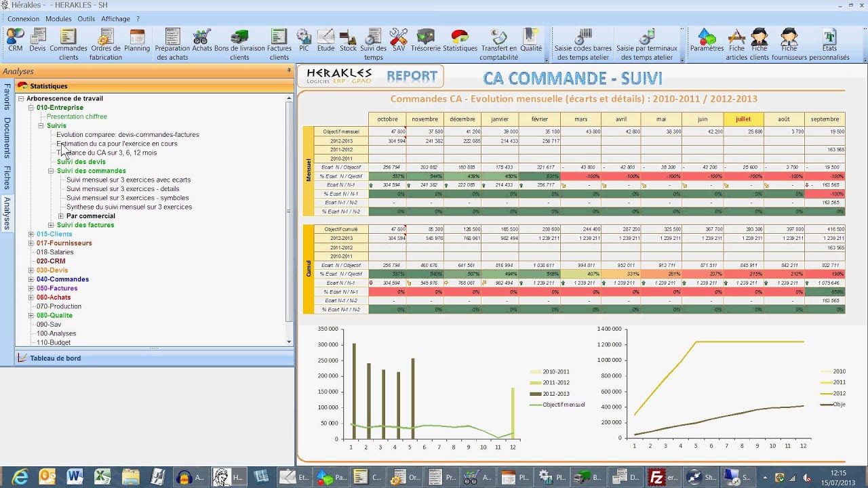Open the Affichage menu

point(115,19)
